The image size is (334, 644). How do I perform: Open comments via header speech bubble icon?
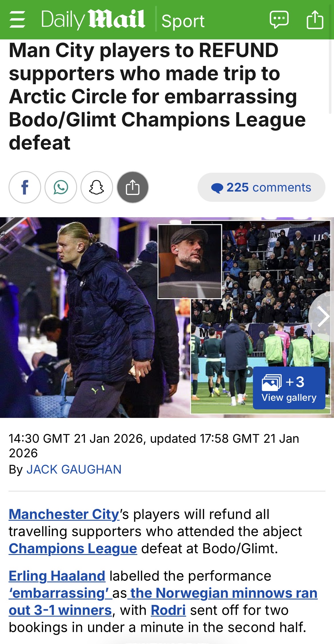(279, 19)
